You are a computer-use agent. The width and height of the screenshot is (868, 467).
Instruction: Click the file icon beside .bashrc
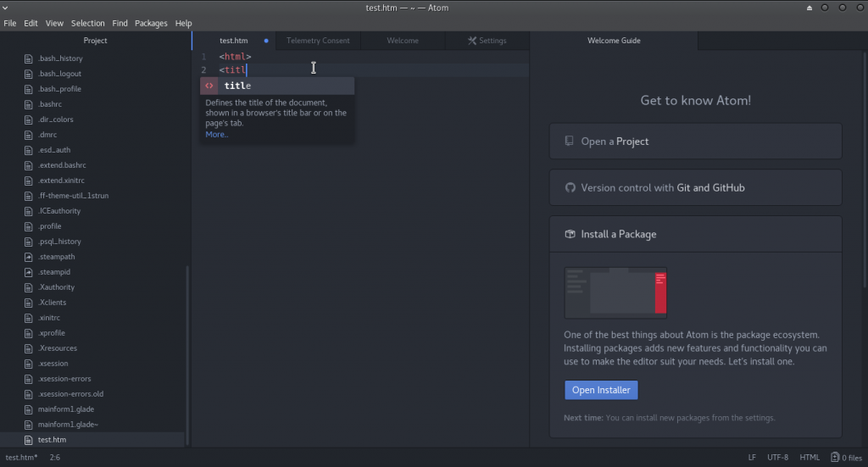(28, 104)
